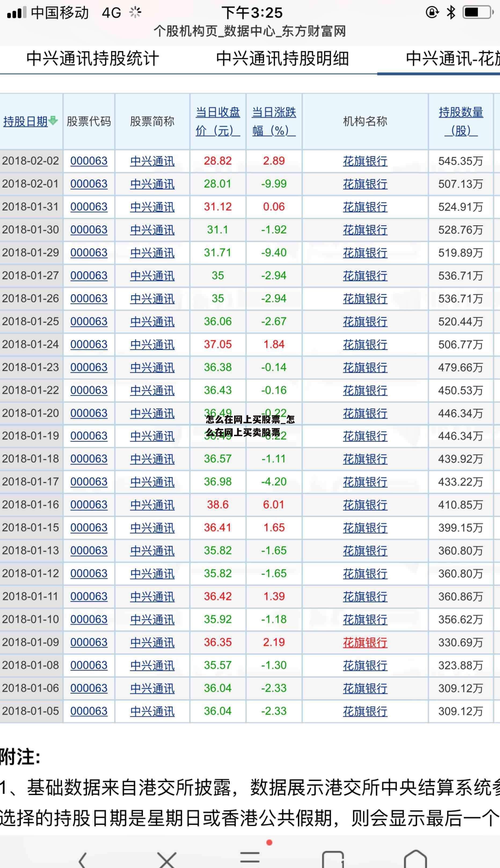Select the change value -4.20

point(274,481)
